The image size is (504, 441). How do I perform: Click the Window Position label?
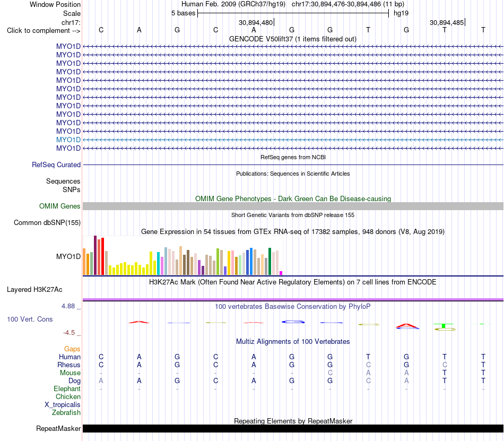(x=55, y=4)
